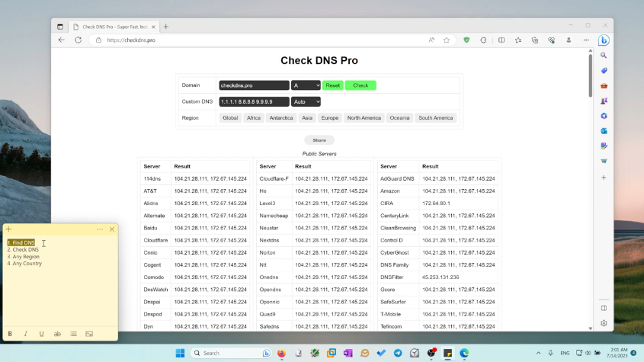
Task: Select the Europe region
Action: 330,118
